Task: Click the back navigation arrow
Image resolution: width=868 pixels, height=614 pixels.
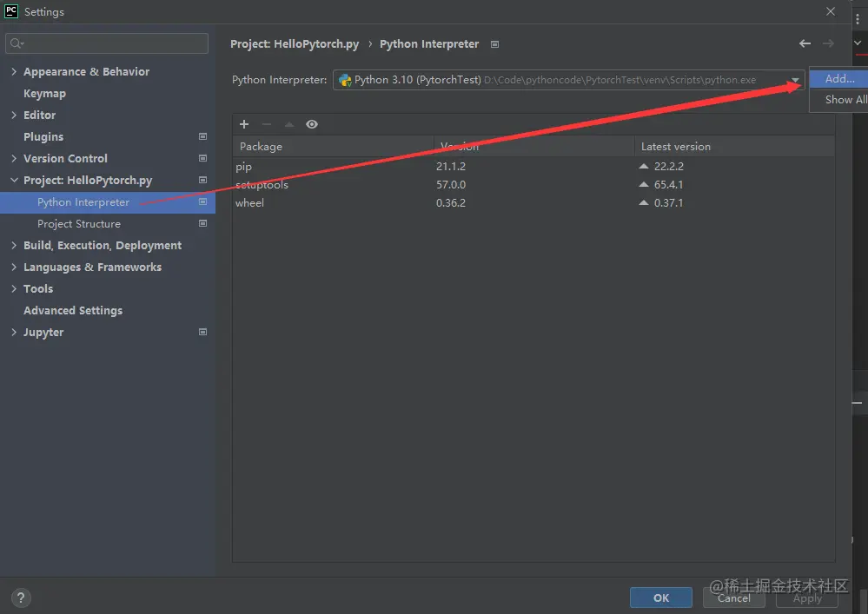Action: 805,43
